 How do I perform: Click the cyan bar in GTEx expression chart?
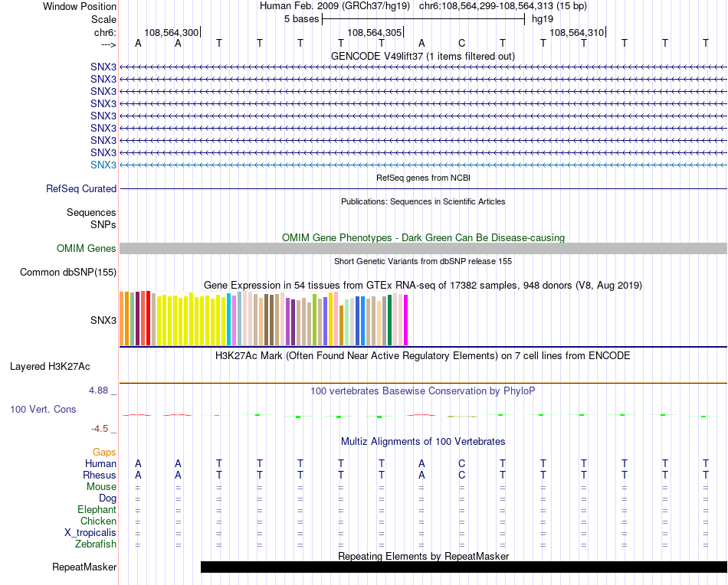pyautogui.click(x=229, y=319)
